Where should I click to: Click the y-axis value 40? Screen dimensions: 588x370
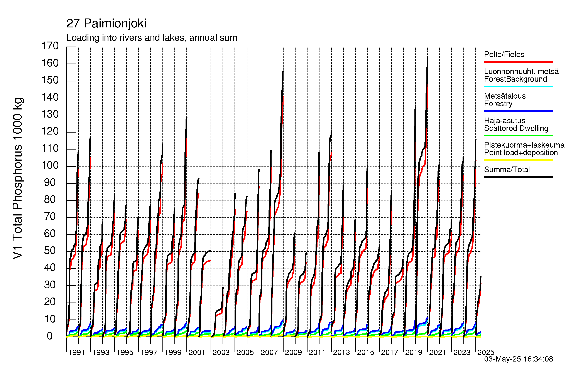50,268
